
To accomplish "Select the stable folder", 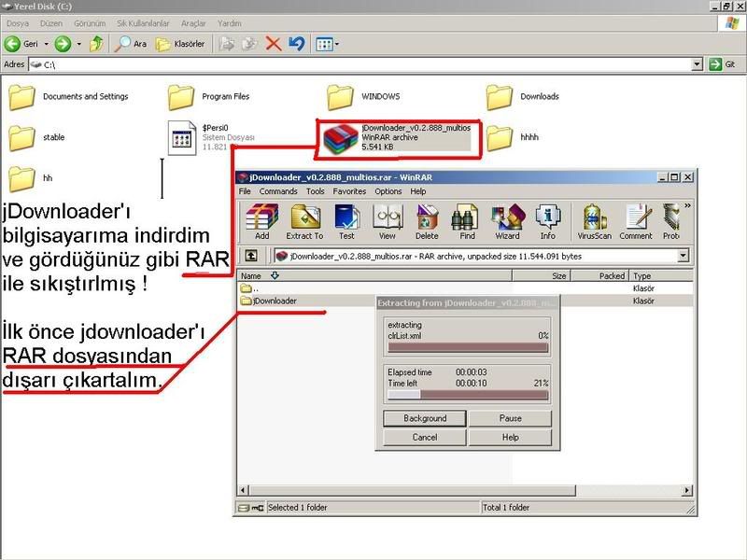I will 36,137.
